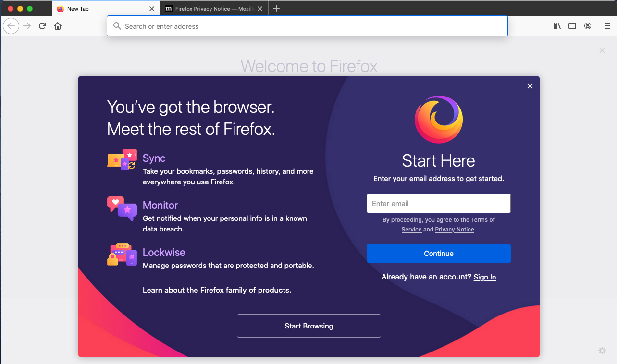Click the Firefox logo in dialog
The width and height of the screenshot is (617, 364).
[439, 120]
